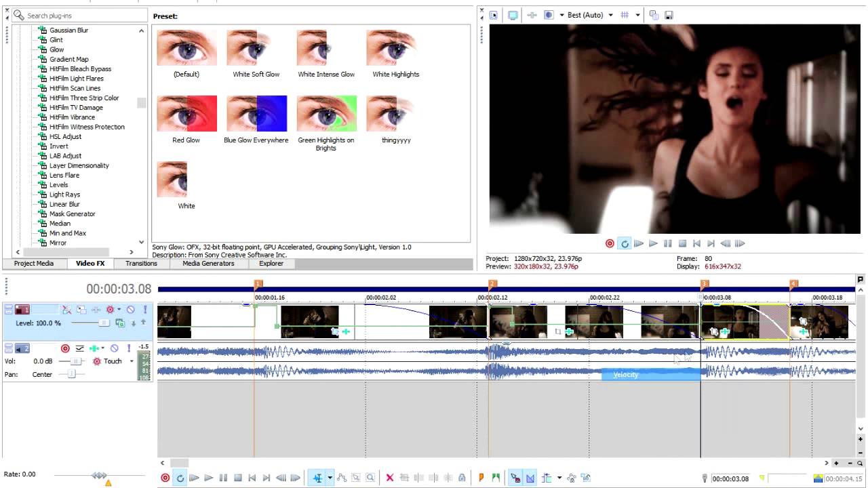Open the Auto Ripple mode dropdown arrow
This screenshot has width=868, height=488.
coord(559,478)
